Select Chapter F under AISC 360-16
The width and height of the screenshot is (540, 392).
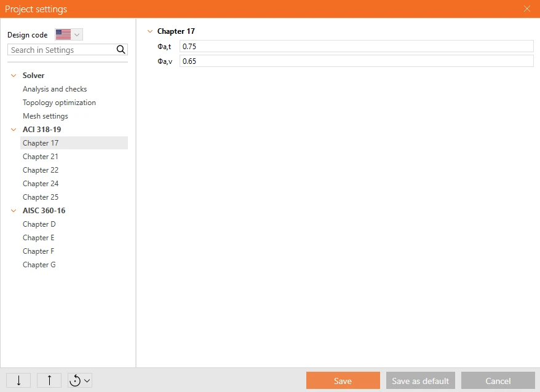click(38, 251)
